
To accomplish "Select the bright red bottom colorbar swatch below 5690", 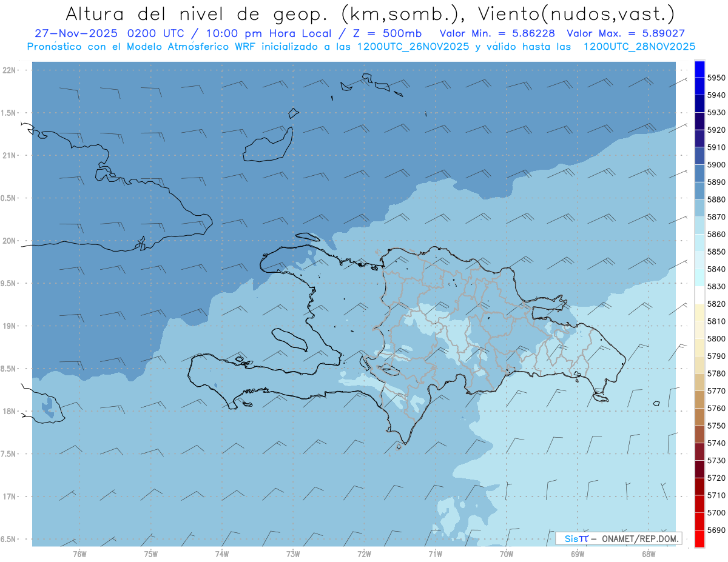I will click(x=699, y=538).
